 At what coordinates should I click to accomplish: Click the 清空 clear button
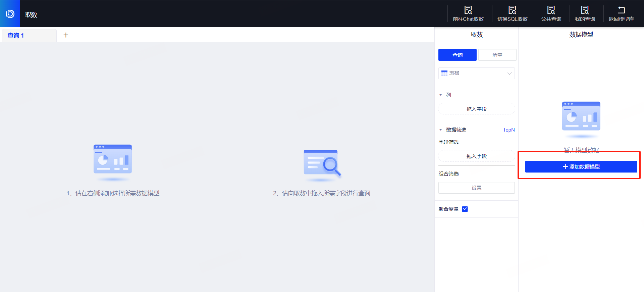point(497,55)
